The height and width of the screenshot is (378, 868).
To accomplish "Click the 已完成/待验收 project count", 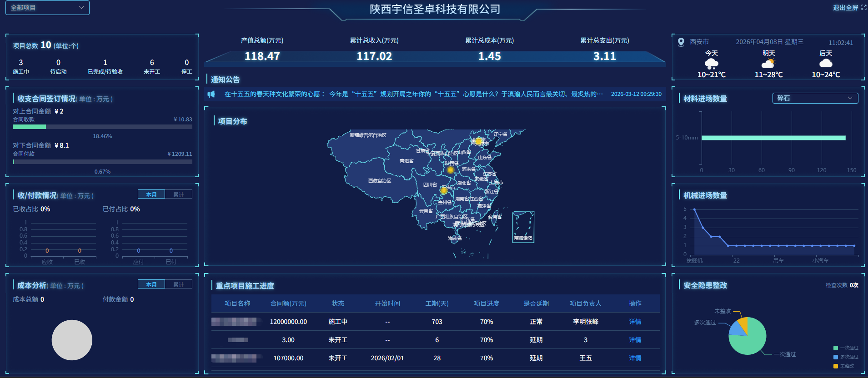I will click(x=105, y=62).
